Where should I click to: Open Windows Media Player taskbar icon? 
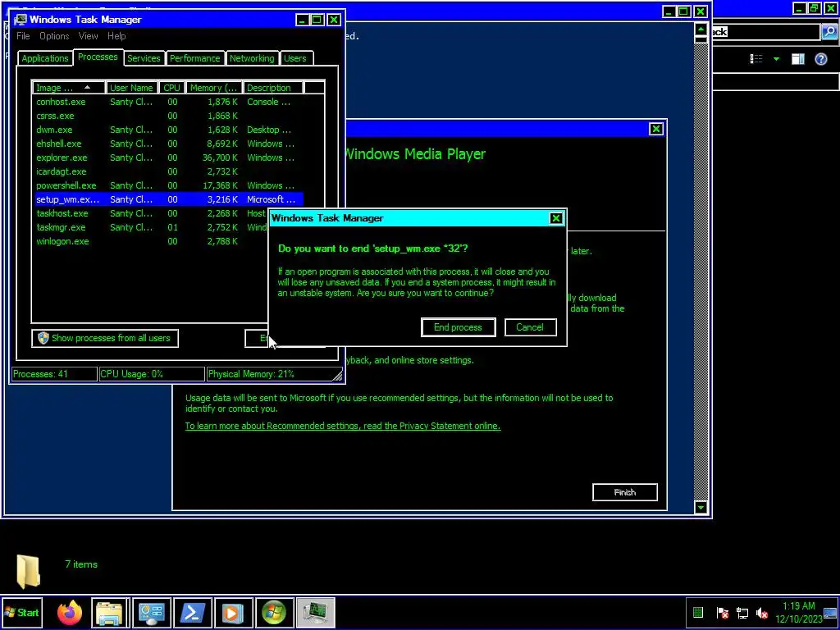pyautogui.click(x=233, y=613)
